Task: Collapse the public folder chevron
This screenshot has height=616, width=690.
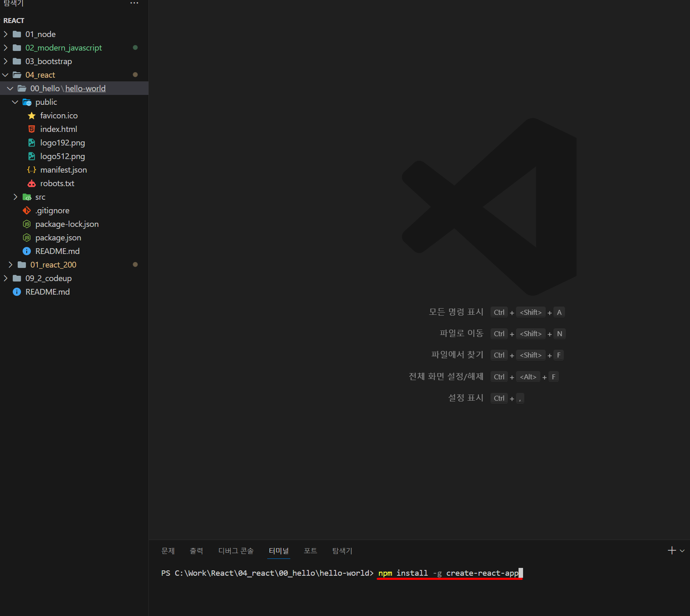Action: coord(15,102)
